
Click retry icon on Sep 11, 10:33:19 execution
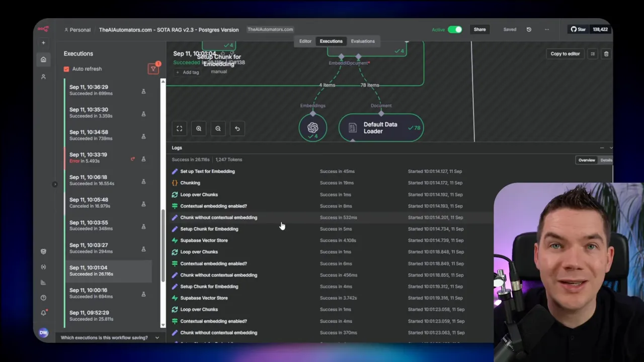point(133,159)
